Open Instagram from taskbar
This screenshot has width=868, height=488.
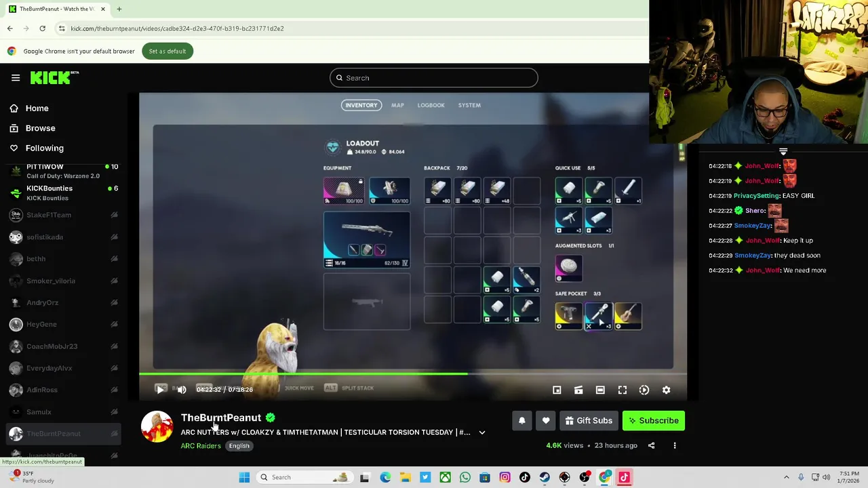pos(505,477)
